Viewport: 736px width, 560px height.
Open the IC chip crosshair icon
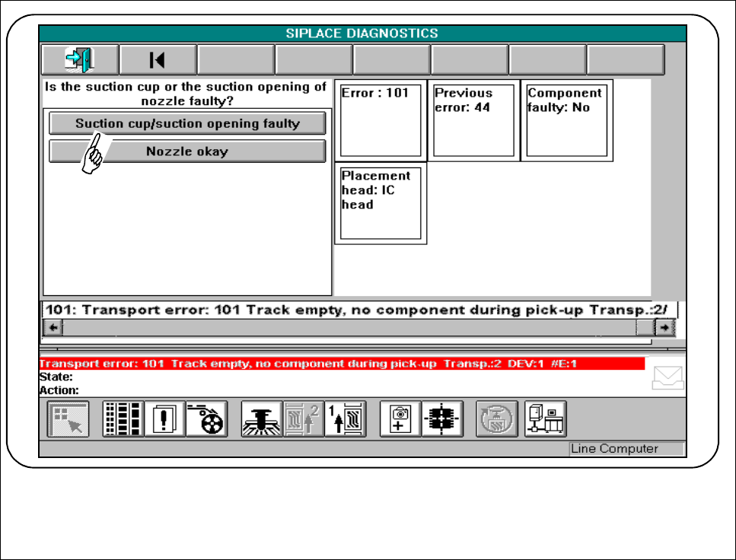[442, 419]
